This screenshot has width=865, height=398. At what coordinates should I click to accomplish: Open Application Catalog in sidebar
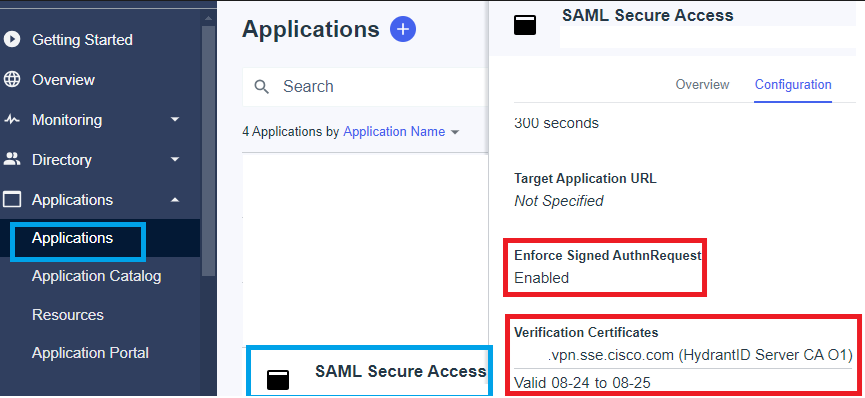tap(97, 276)
